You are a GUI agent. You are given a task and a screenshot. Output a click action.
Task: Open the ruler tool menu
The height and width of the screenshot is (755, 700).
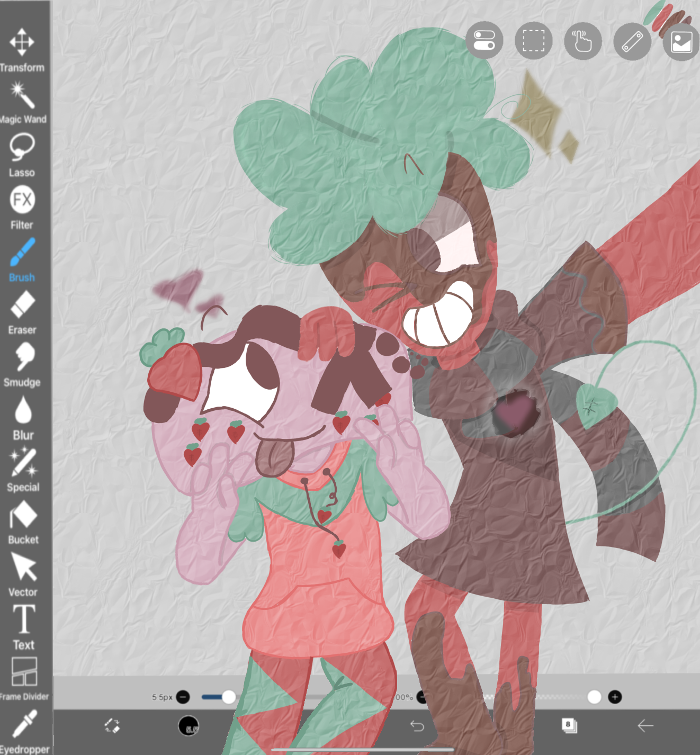[x=632, y=41]
